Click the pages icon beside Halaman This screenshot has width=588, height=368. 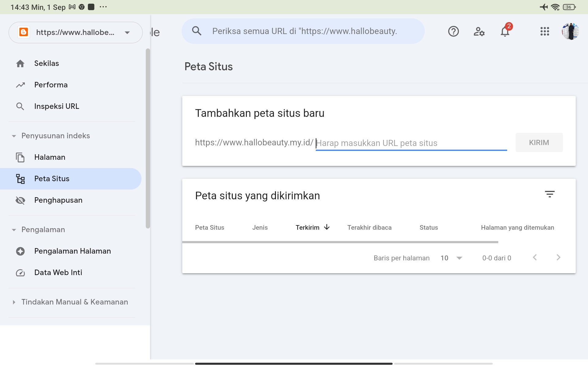(x=20, y=157)
